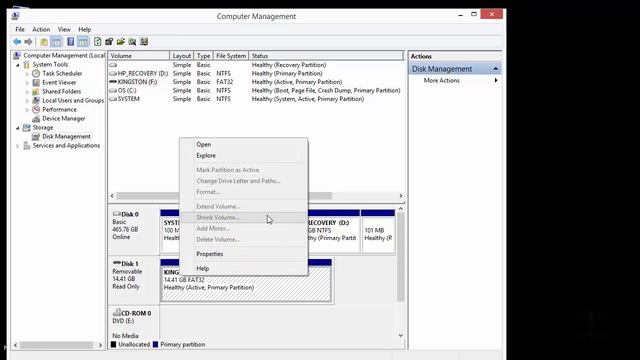This screenshot has width=640, height=360.
Task: Select the Disk 1 Removable disk label
Action: pos(133,280)
